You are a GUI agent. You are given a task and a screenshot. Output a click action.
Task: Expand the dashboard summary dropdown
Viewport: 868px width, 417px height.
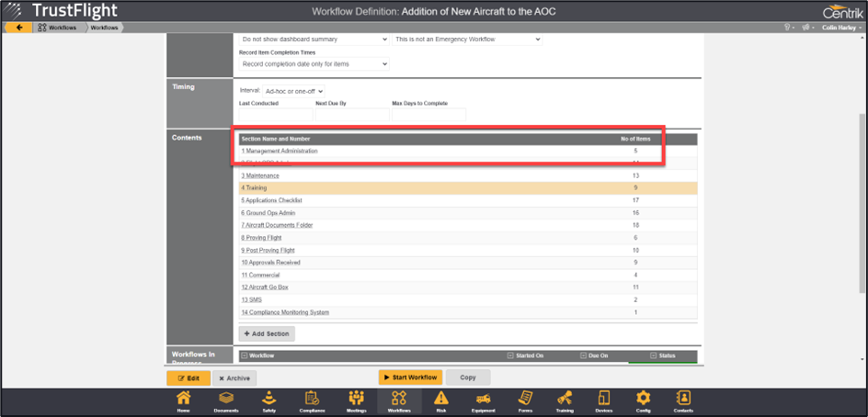click(314, 40)
